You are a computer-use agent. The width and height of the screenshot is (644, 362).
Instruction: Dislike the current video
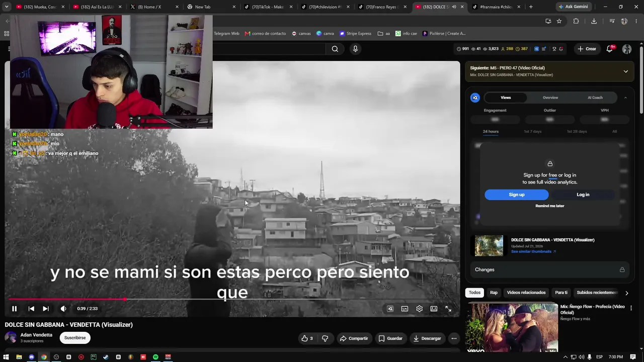(x=325, y=338)
